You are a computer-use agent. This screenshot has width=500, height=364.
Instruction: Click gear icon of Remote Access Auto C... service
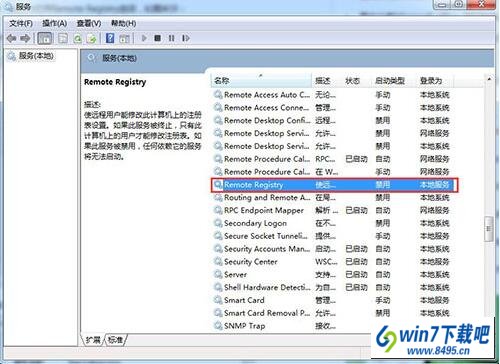click(218, 95)
